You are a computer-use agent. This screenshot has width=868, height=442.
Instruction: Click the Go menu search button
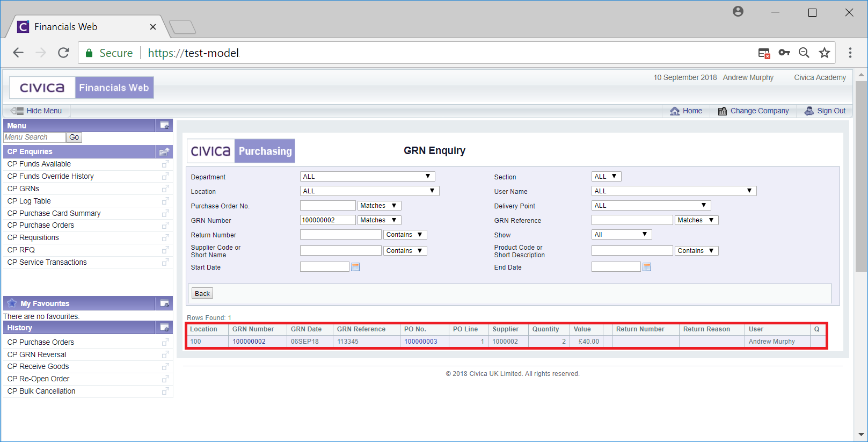coord(74,137)
